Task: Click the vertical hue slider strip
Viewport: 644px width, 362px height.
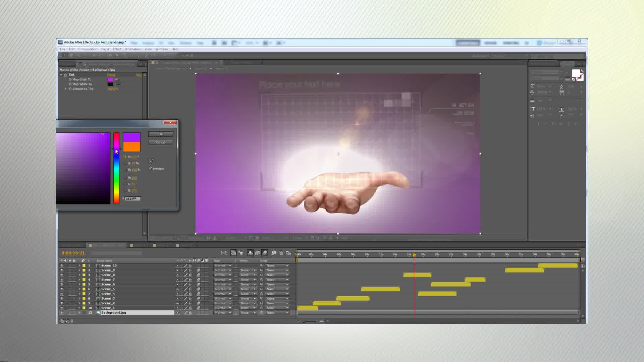Action: click(x=116, y=168)
